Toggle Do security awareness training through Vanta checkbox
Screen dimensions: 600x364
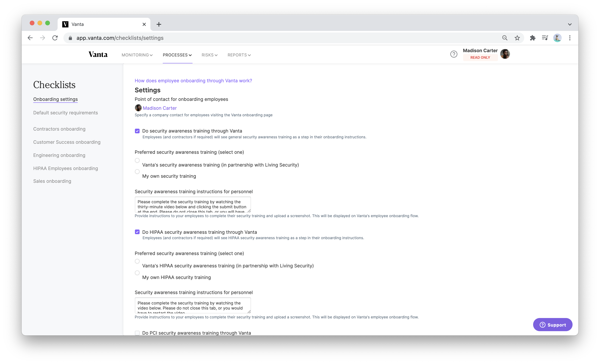(137, 131)
